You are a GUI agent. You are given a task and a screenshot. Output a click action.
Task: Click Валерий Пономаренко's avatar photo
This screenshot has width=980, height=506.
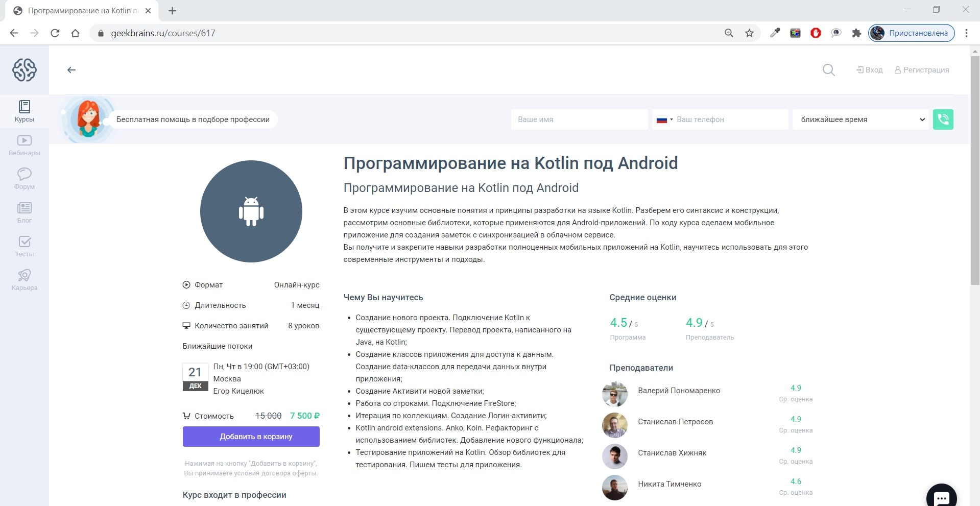(615, 394)
